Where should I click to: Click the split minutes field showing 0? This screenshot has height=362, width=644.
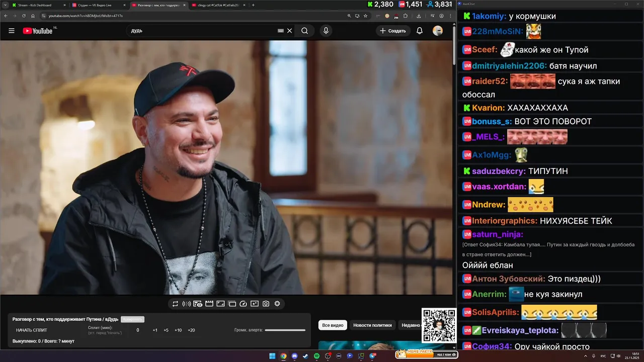[138, 330]
